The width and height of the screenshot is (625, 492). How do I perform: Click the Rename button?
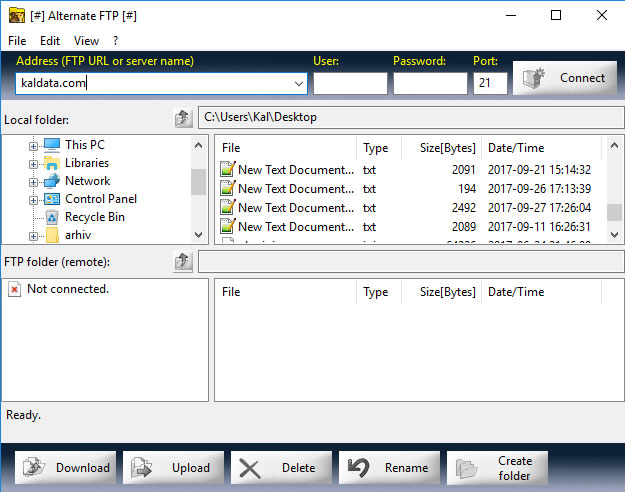389,468
